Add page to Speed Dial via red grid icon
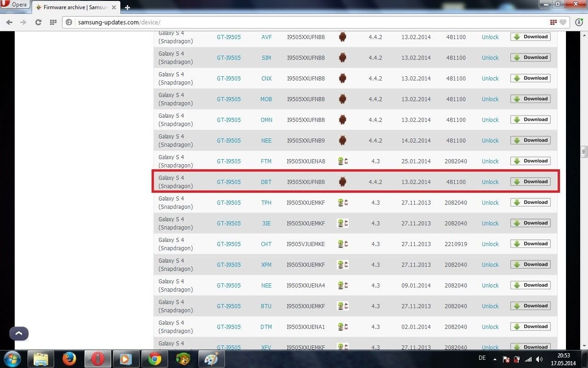This screenshot has height=368, width=588. (x=554, y=22)
